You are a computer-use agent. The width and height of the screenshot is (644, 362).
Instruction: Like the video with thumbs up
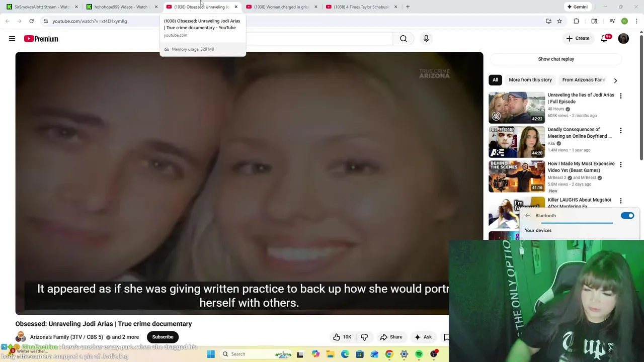(342, 337)
